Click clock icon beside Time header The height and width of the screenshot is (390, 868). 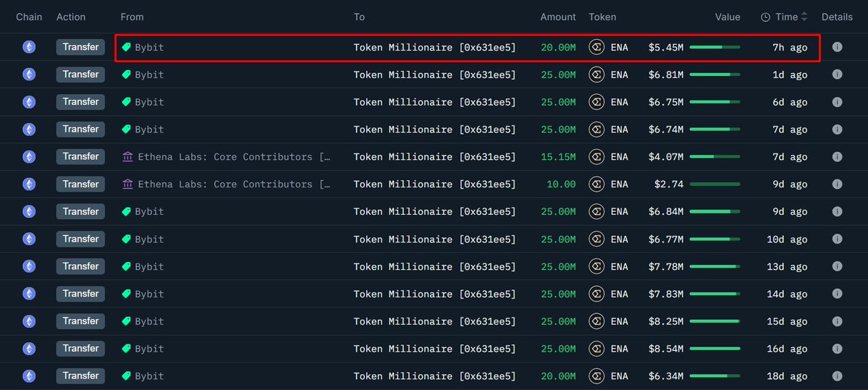pos(765,17)
